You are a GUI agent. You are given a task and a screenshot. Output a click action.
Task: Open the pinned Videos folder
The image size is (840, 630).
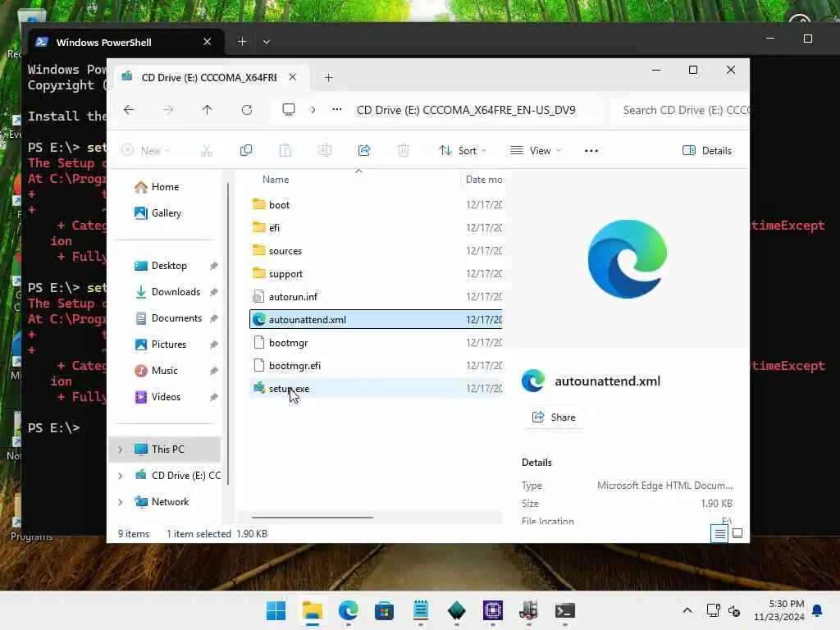tap(166, 397)
